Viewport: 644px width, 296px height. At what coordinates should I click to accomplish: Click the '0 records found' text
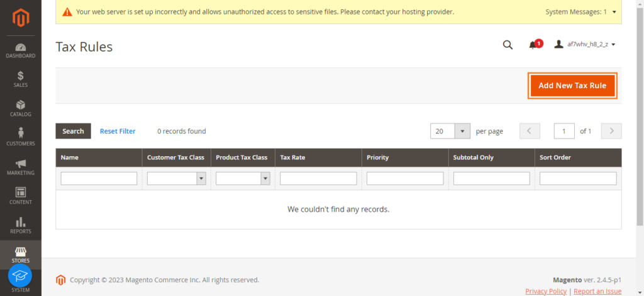click(x=182, y=131)
